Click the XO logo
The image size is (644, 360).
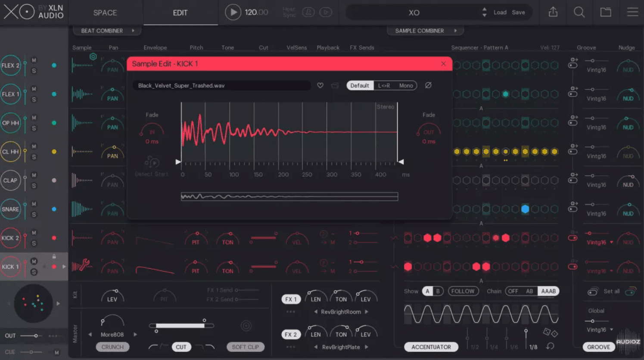(x=19, y=12)
